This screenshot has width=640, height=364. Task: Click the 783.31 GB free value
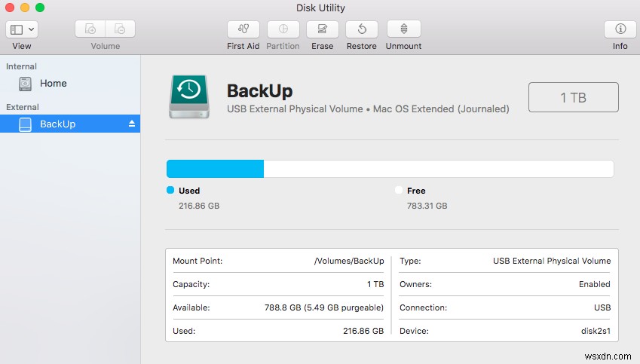[427, 206]
